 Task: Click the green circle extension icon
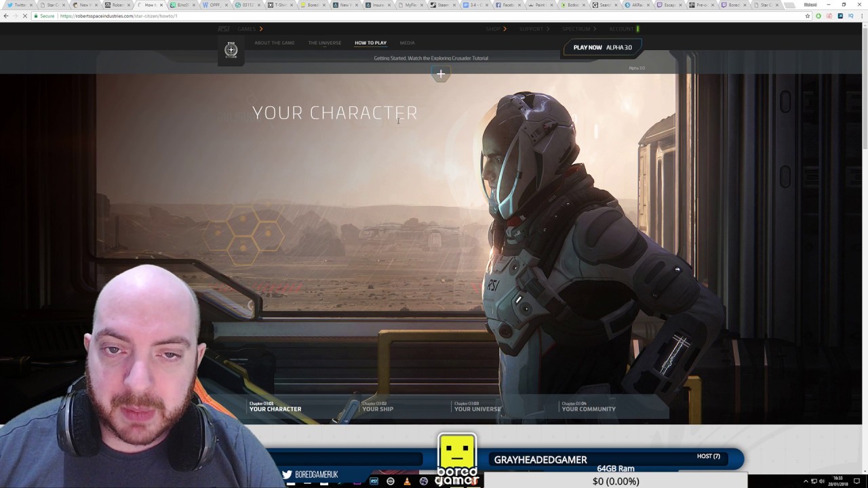[x=818, y=16]
